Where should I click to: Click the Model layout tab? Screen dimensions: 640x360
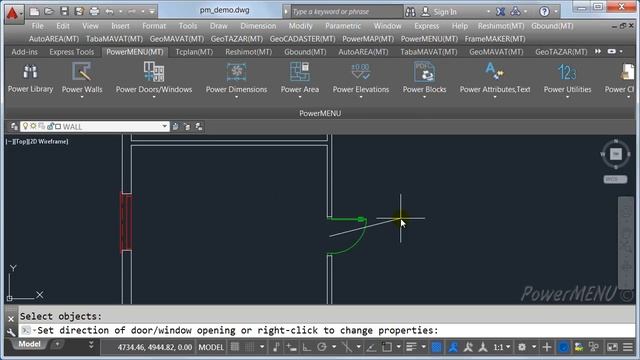pos(29,344)
